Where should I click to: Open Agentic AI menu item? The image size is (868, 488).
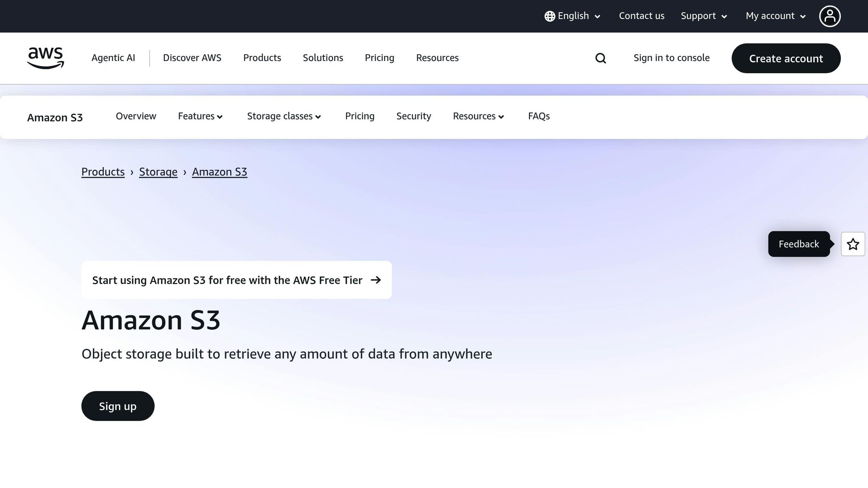[x=113, y=58]
